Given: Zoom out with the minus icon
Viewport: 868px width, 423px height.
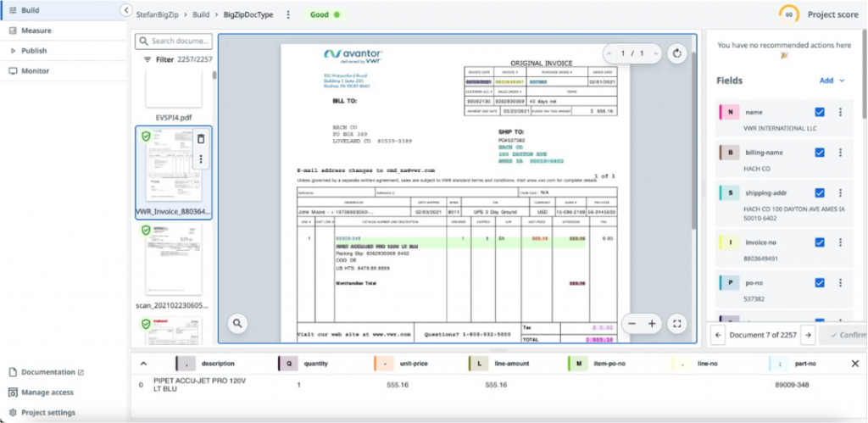Looking at the screenshot, I should [632, 323].
